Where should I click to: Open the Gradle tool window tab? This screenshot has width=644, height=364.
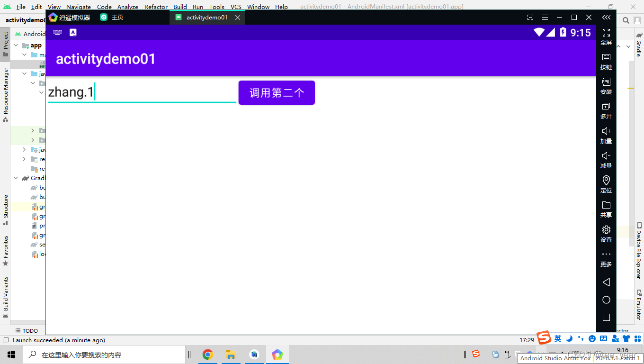[x=639, y=45]
